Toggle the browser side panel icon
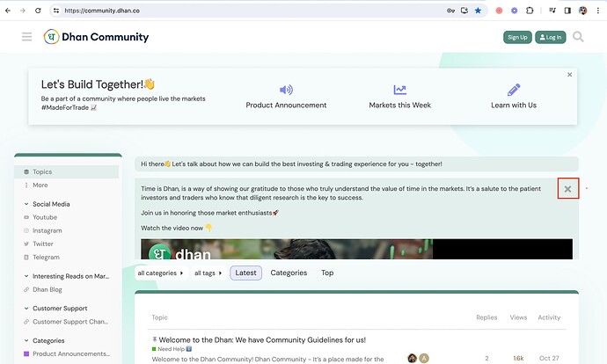This screenshot has height=364, width=607. click(567, 11)
